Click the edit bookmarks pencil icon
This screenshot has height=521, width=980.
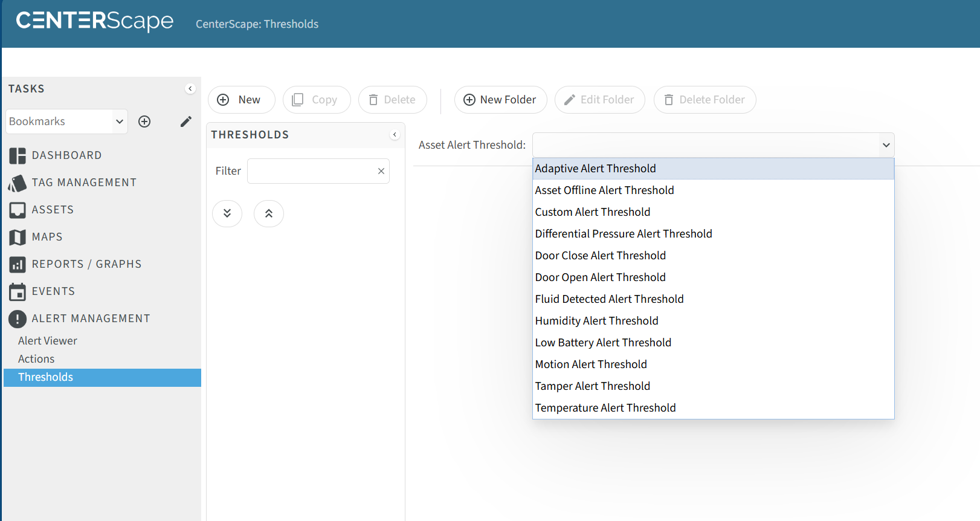(186, 121)
